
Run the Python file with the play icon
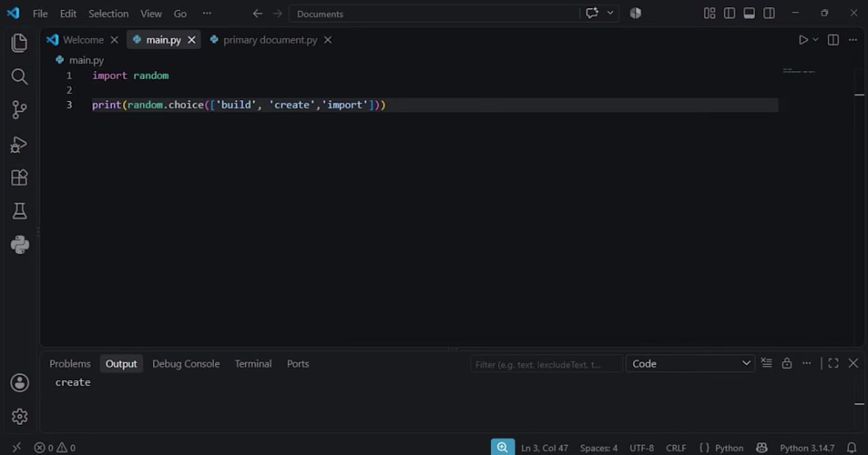click(803, 40)
